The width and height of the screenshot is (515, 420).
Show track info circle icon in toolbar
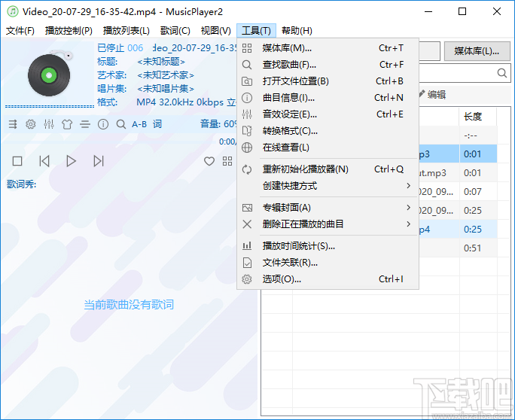[103, 124]
